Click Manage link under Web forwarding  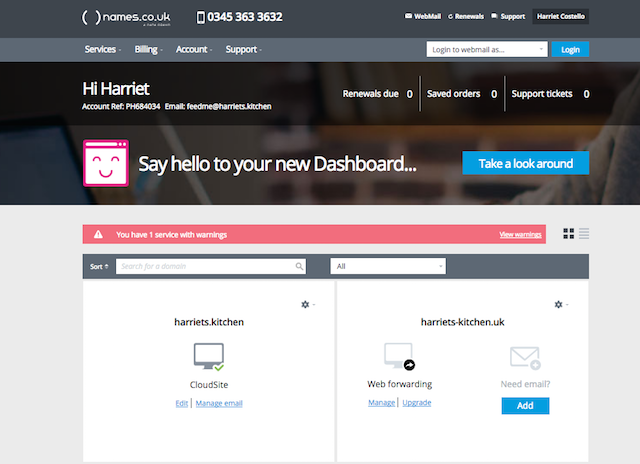(381, 402)
